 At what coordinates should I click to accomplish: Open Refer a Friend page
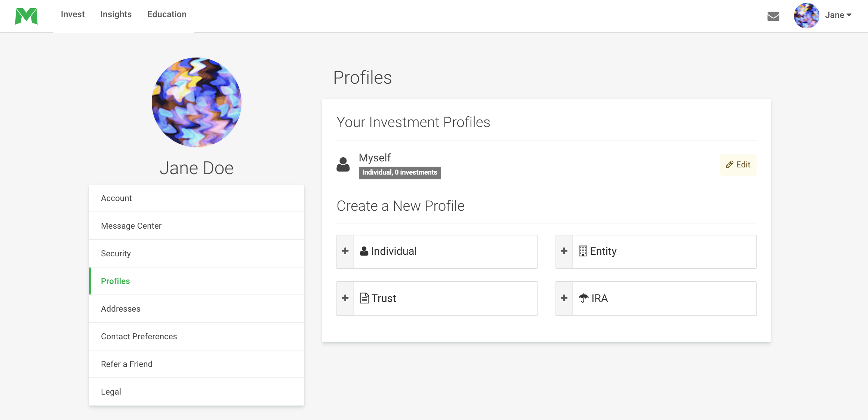[197, 364]
